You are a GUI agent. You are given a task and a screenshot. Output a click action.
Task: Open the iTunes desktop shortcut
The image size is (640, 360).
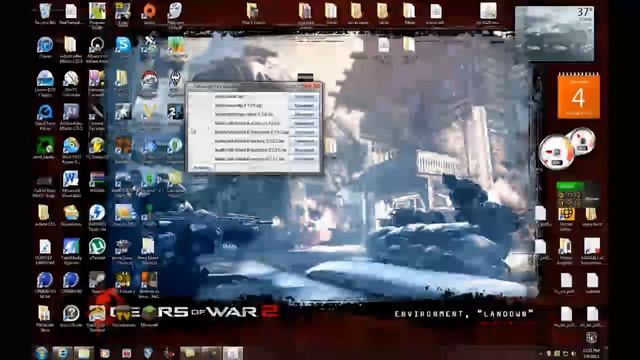click(x=45, y=47)
